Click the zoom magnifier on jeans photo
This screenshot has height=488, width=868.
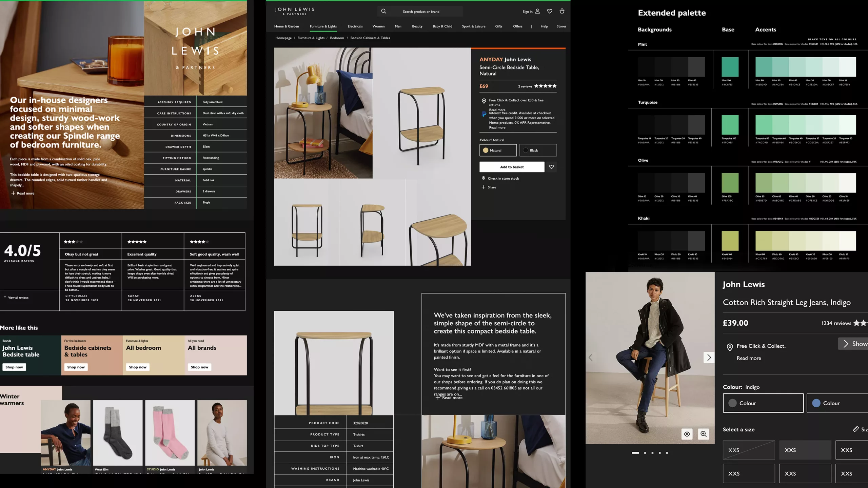coord(704,434)
